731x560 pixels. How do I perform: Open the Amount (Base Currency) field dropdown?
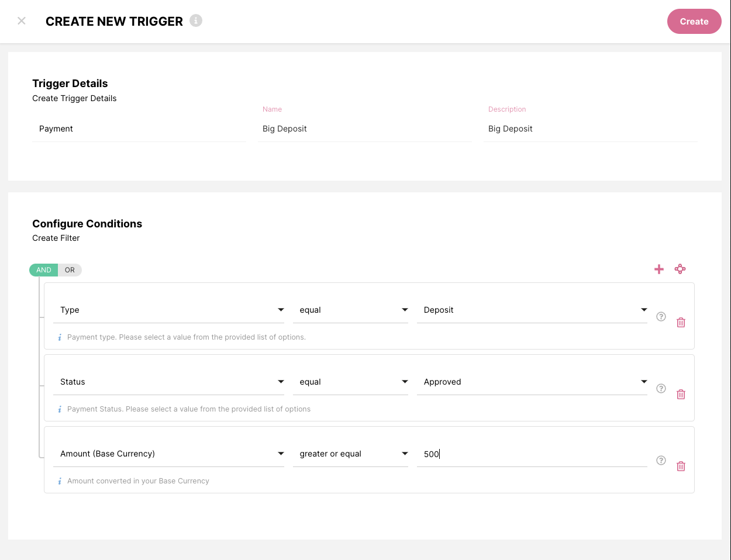(x=168, y=454)
